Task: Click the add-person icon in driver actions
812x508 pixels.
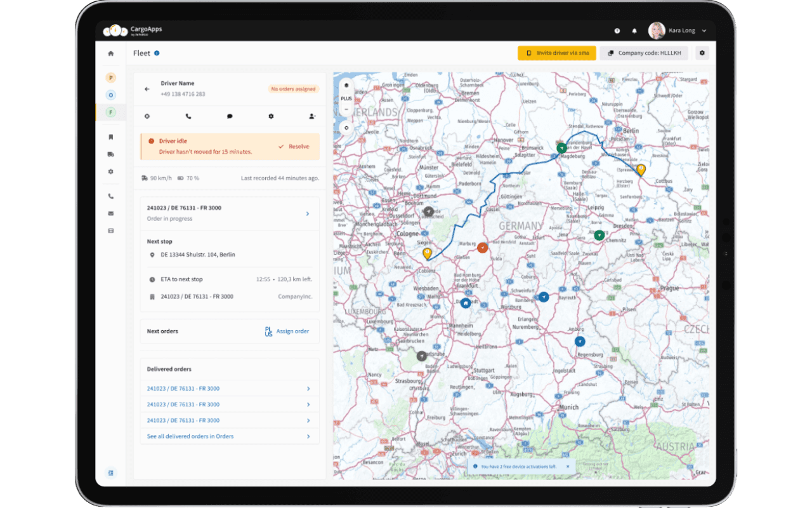Action: point(311,116)
